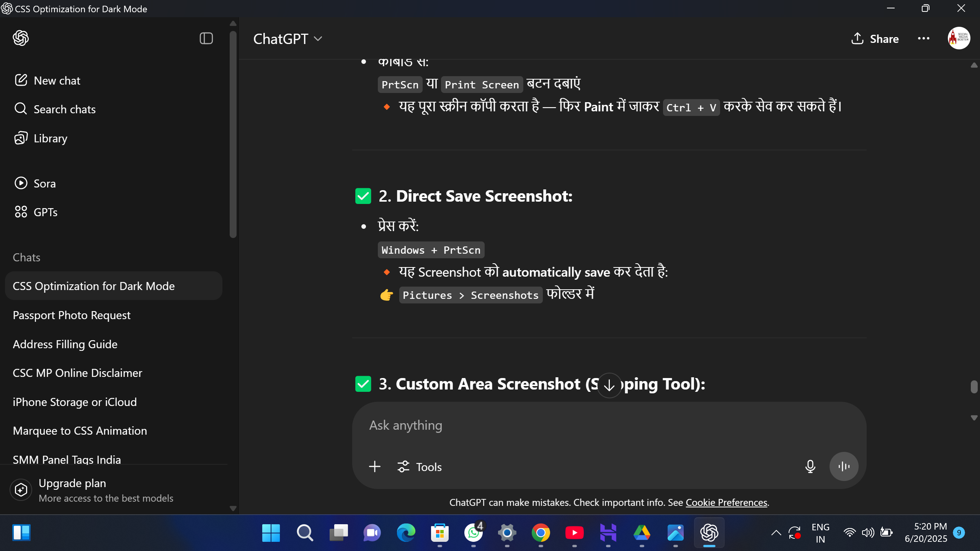Image resolution: width=980 pixels, height=551 pixels.
Task: Open the user profile avatar
Action: pyautogui.click(x=959, y=38)
